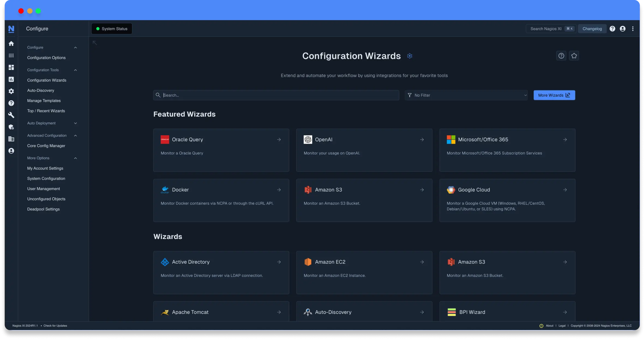Image resolution: width=644 pixels, height=339 pixels.
Task: Click the Active Directory wizard icon
Action: (165, 262)
